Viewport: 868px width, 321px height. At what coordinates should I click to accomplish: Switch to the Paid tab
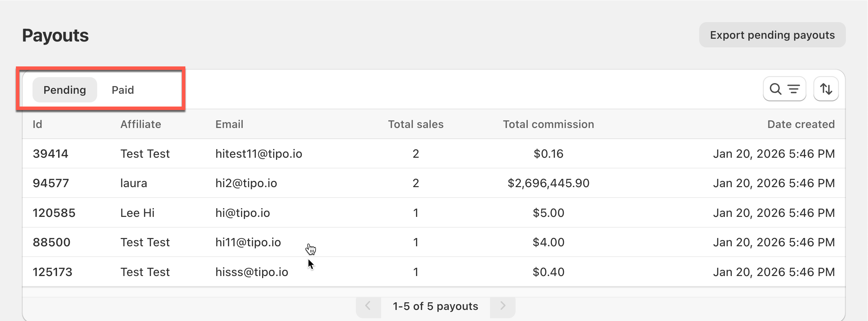coord(123,90)
